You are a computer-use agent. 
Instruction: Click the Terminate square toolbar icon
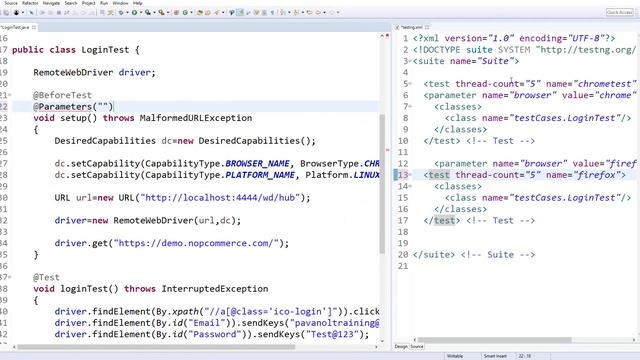pos(58,13)
